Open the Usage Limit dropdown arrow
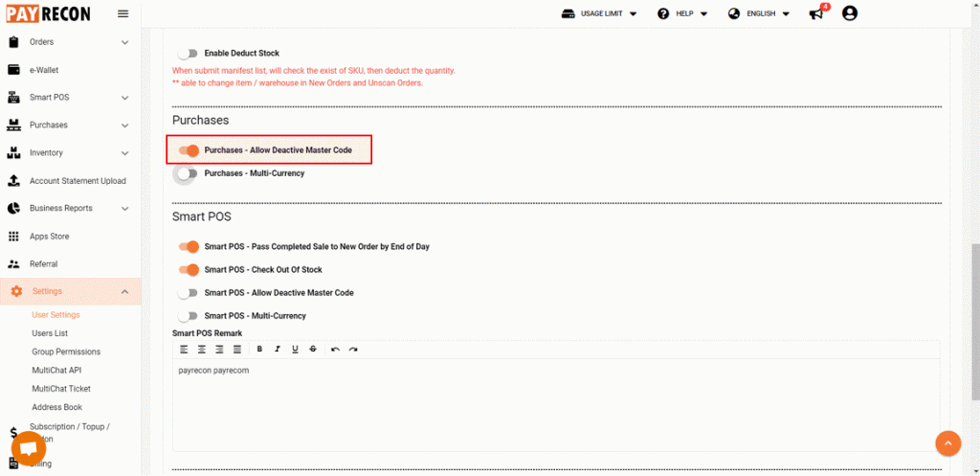980x476 pixels. [x=634, y=13]
